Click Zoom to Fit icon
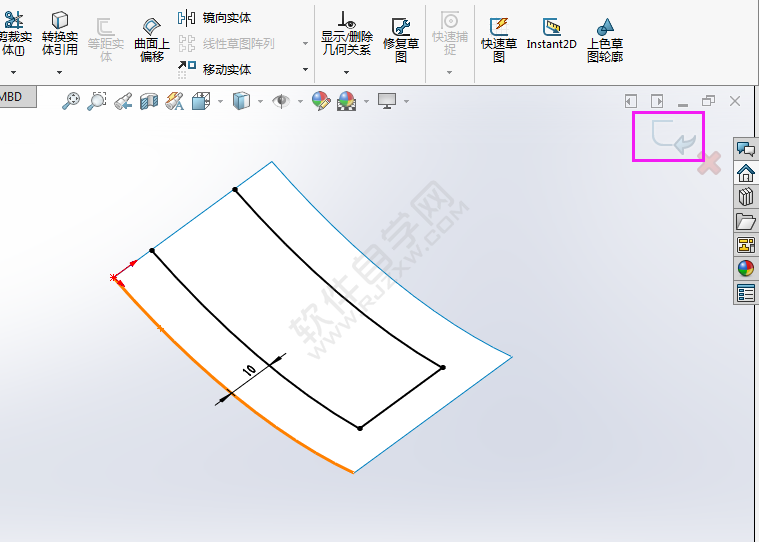The width and height of the screenshot is (759, 542). pyautogui.click(x=71, y=101)
